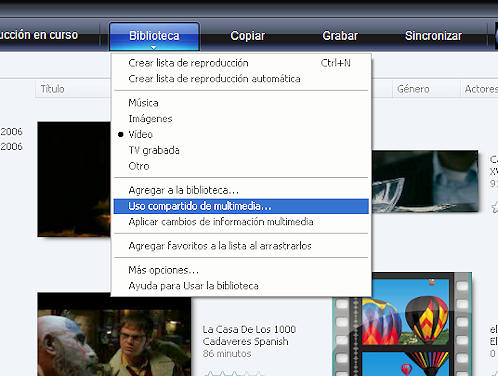Choose Aplicar cambios de información multimedia
The image size is (498, 376).
241,222
